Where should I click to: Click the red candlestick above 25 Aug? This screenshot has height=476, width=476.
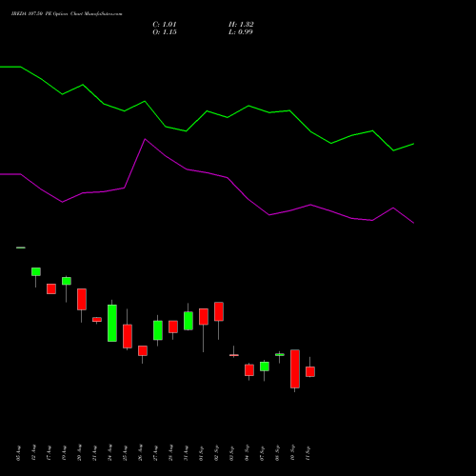[x=128, y=336]
